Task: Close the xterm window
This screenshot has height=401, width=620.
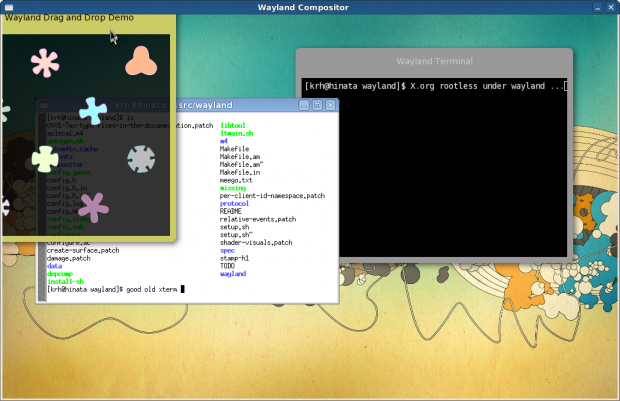Action: tap(330, 105)
